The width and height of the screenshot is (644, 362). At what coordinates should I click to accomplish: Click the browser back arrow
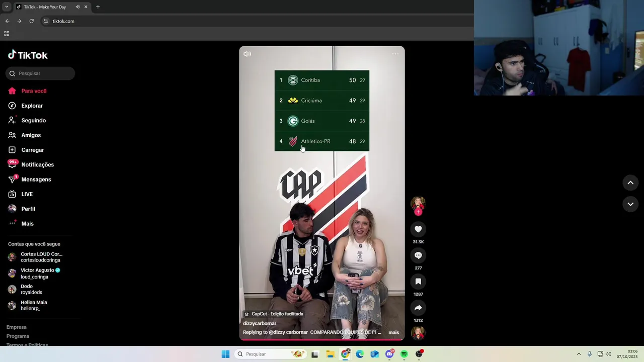tap(7, 21)
